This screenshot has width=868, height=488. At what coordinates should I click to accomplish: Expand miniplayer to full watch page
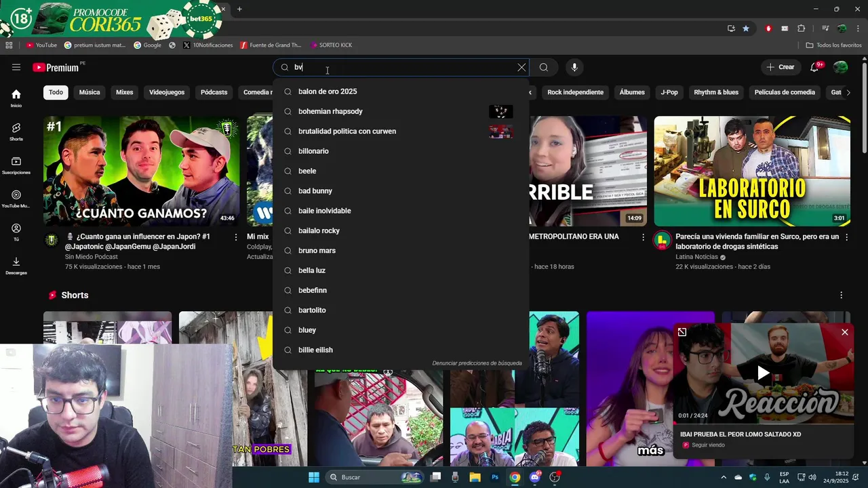click(682, 332)
